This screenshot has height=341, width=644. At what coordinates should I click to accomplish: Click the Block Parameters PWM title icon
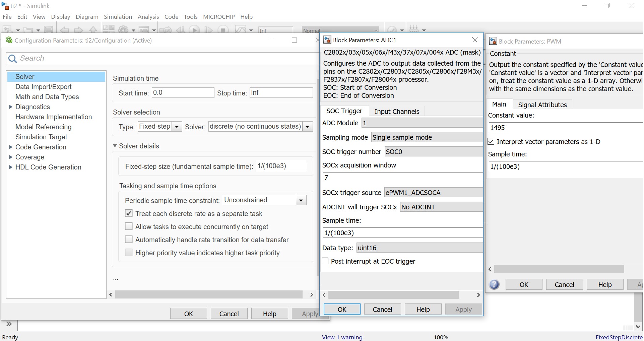coord(493,41)
